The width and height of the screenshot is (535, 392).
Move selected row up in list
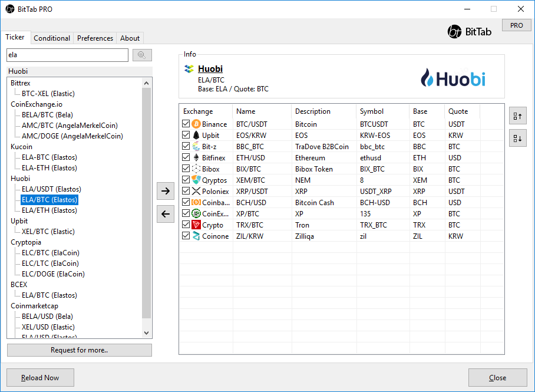[517, 116]
